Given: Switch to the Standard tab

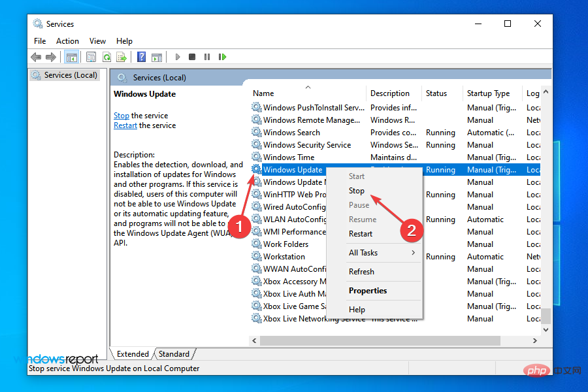Looking at the screenshot, I should click(174, 353).
